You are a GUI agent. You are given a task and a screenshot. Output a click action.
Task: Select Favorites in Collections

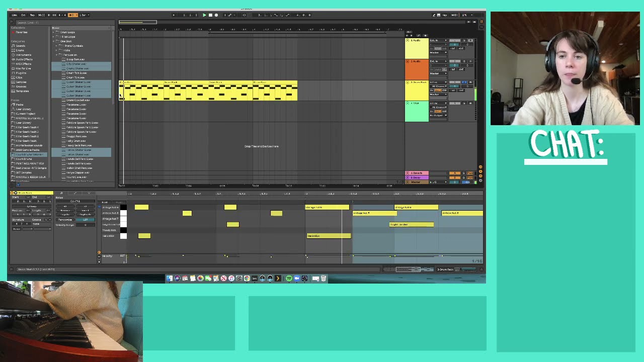coord(21,32)
